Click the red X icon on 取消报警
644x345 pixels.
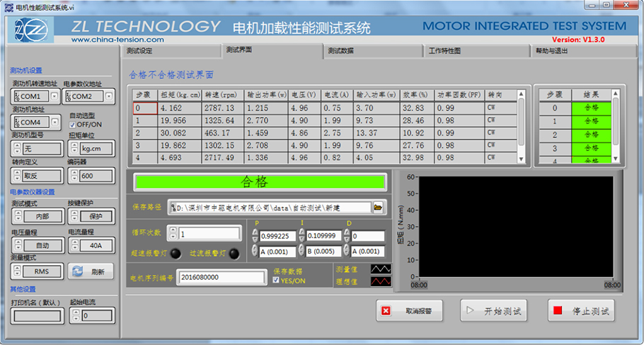pos(386,310)
